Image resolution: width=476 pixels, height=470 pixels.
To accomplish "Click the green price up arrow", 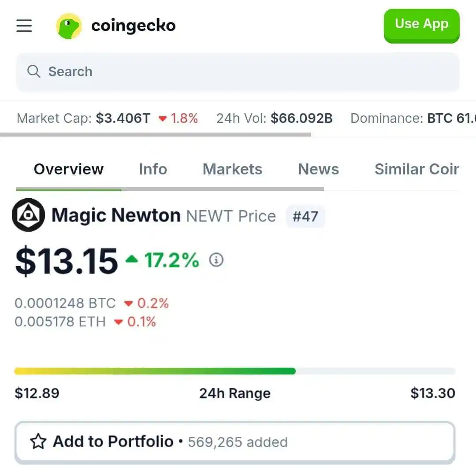I will (x=132, y=259).
